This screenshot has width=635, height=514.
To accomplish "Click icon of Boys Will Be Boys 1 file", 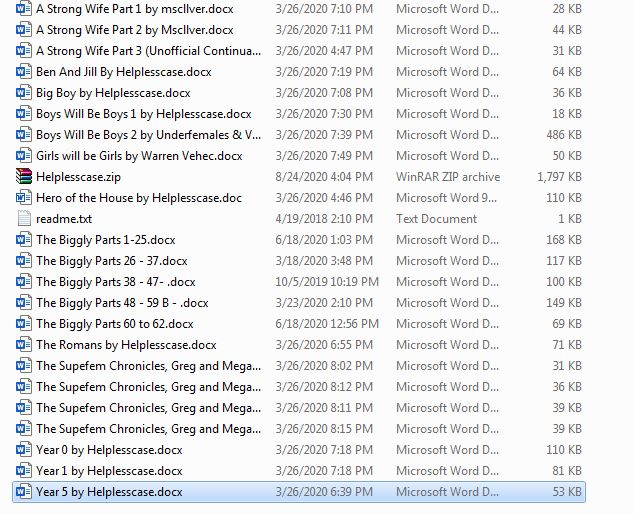I will [23, 114].
